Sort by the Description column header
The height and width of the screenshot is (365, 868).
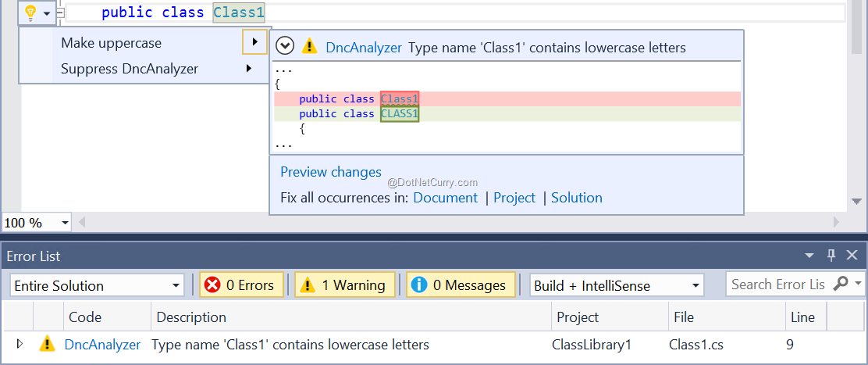pos(351,317)
